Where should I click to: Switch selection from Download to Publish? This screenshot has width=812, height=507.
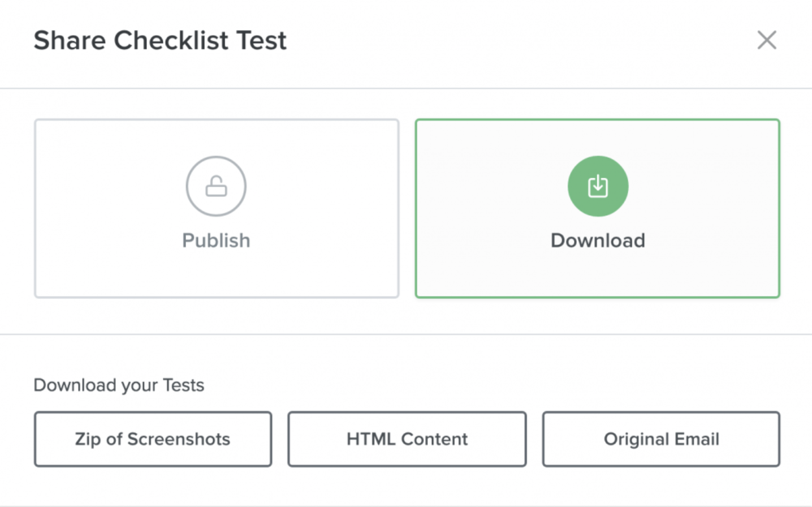tap(215, 208)
